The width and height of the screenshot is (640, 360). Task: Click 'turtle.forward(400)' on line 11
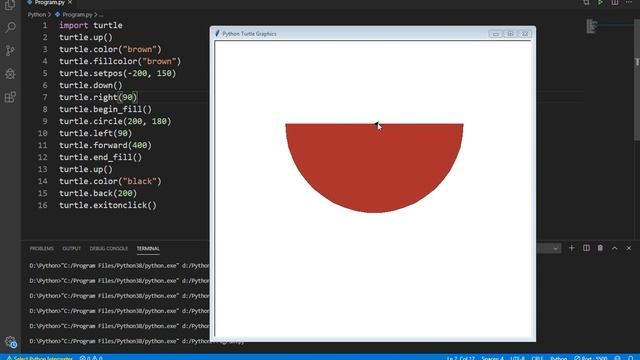click(x=105, y=145)
